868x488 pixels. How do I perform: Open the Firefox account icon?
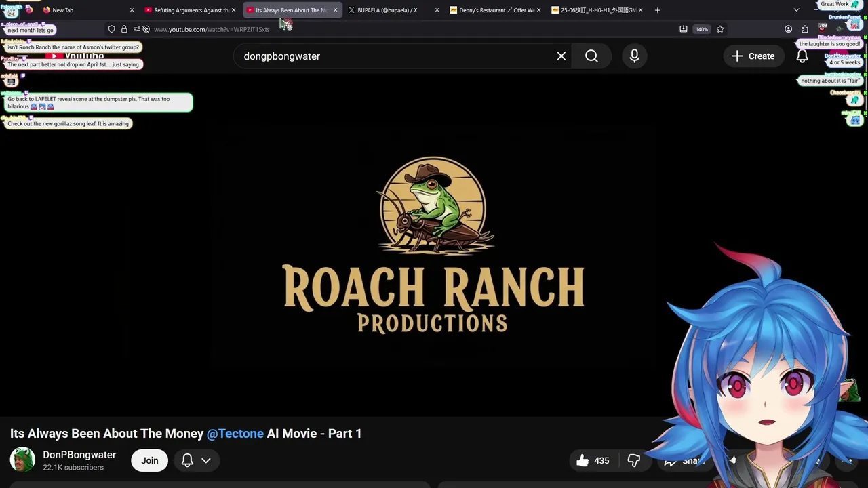[x=788, y=29]
